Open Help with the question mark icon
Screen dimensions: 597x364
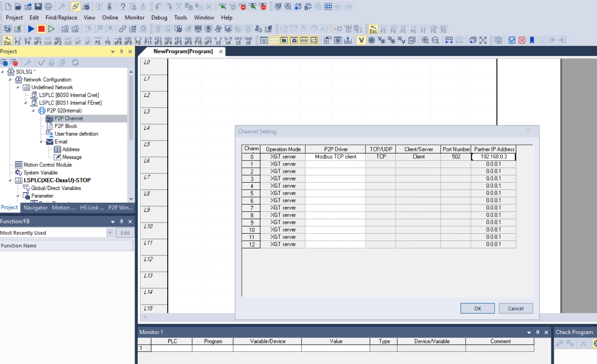tap(123, 6)
